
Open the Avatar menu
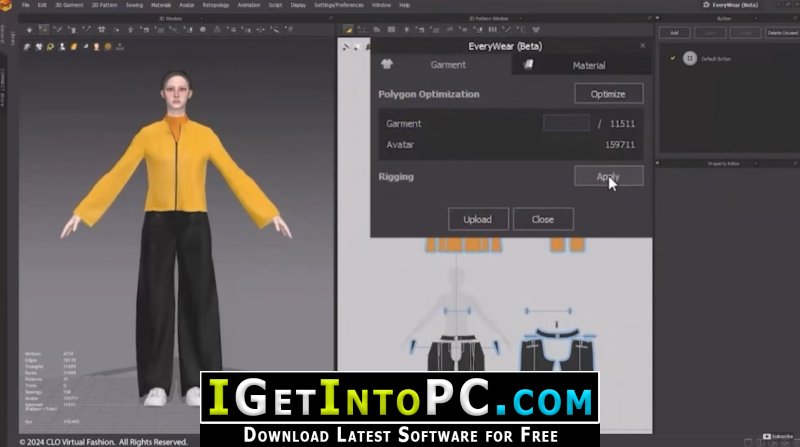(x=186, y=5)
